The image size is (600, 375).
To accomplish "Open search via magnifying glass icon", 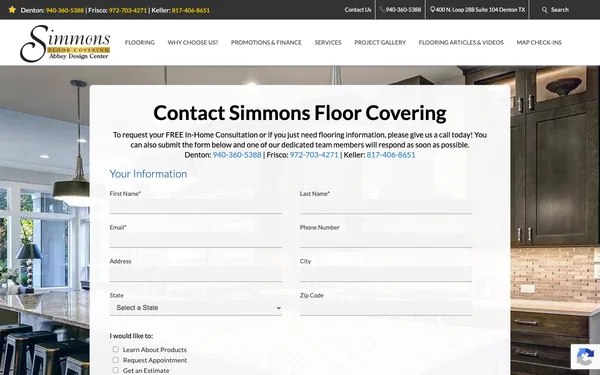I will click(545, 10).
